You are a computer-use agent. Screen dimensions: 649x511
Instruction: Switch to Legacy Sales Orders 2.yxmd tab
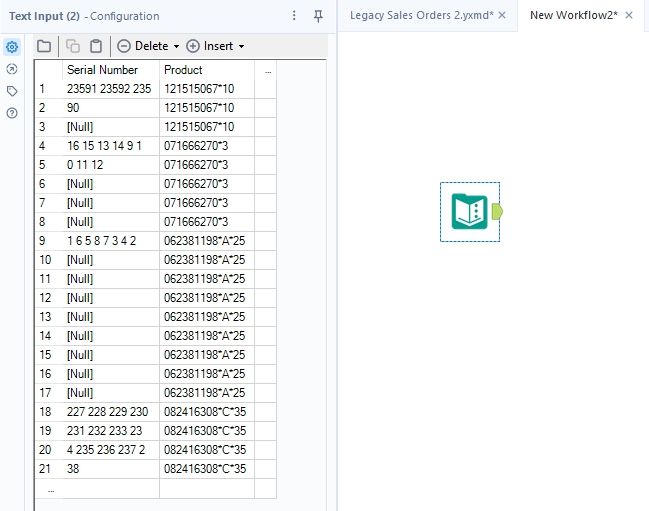pos(421,15)
